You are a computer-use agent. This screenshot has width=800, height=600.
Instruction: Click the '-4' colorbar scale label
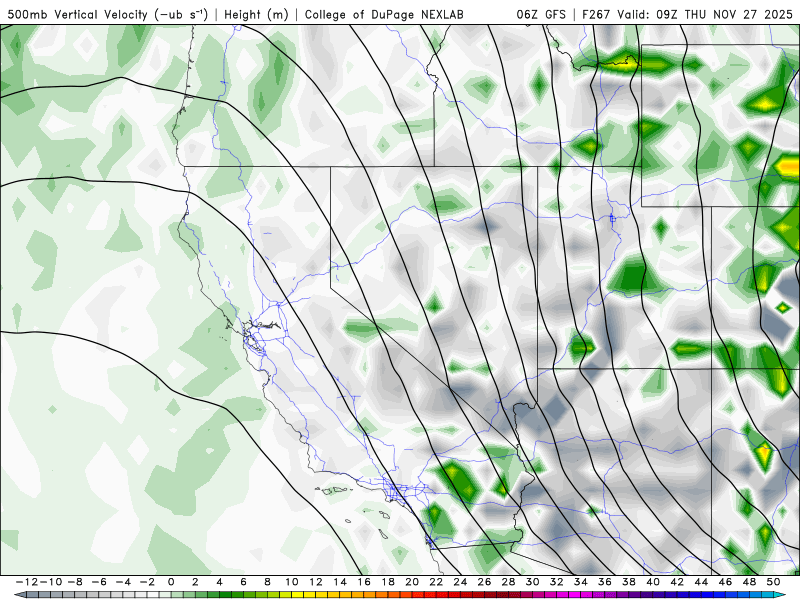tap(122, 582)
